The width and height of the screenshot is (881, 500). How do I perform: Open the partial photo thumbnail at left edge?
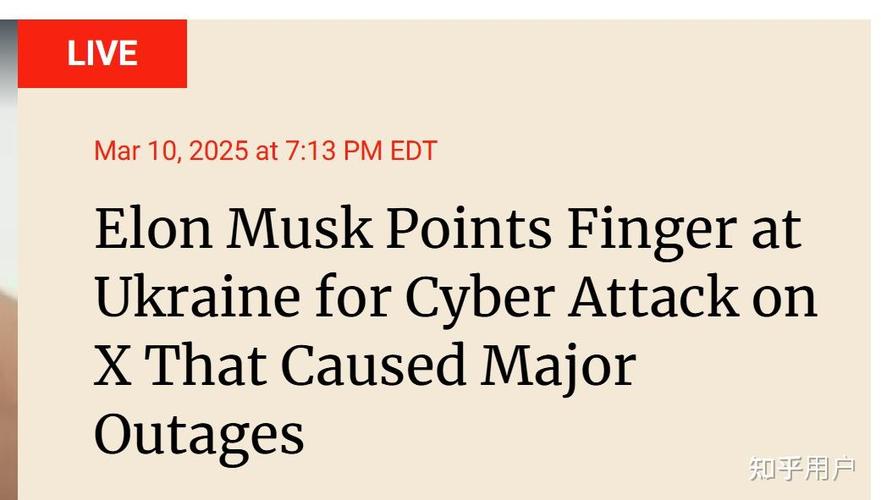click(x=8, y=260)
